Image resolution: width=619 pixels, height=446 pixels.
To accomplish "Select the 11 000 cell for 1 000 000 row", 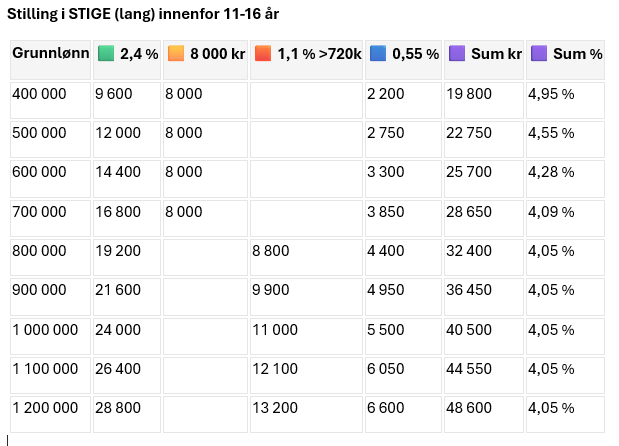I will (306, 336).
